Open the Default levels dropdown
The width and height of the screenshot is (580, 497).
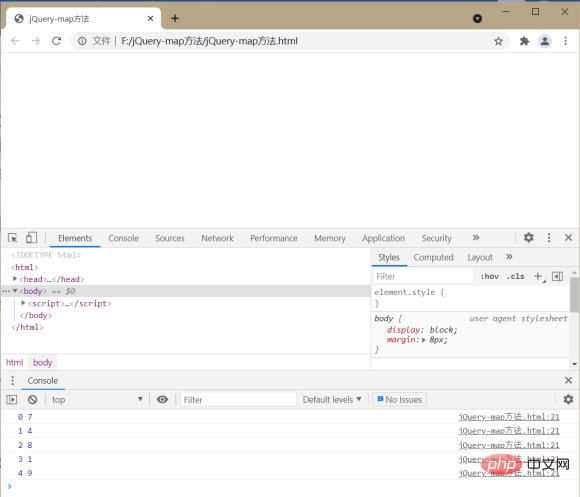(x=332, y=400)
